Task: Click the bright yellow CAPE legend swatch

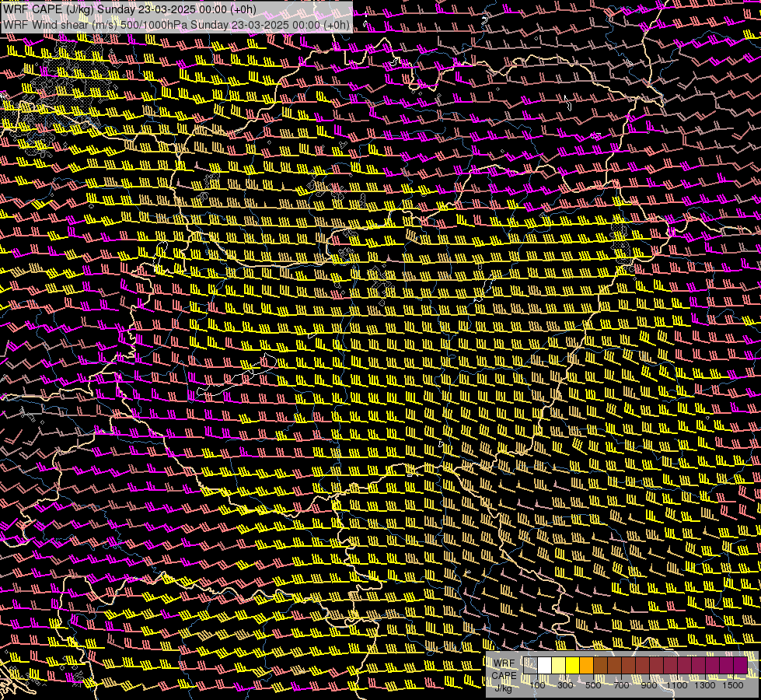Action: pyautogui.click(x=573, y=666)
